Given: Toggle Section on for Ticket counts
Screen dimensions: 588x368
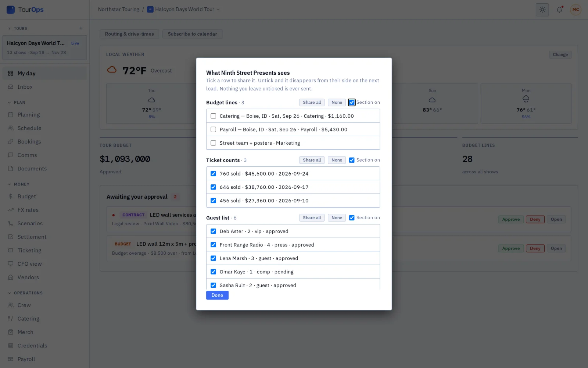Looking at the screenshot, I should 352,160.
